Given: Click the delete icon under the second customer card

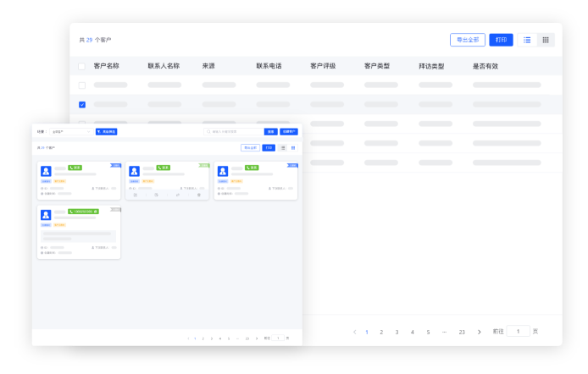Looking at the screenshot, I should point(199,195).
